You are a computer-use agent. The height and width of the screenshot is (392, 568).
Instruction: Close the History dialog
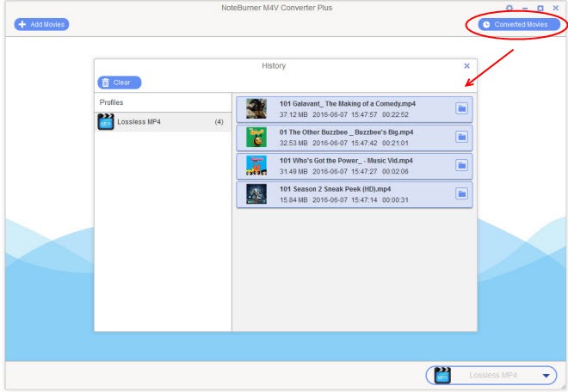[467, 66]
